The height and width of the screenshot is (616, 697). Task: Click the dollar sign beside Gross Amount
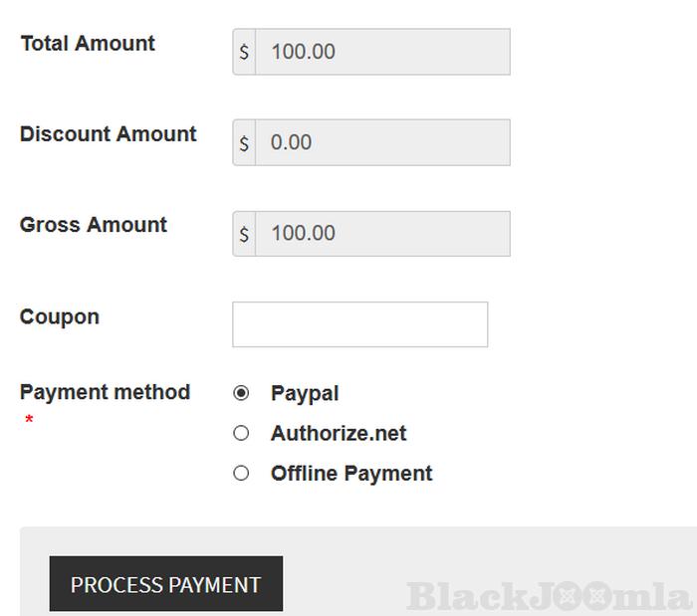point(244,234)
